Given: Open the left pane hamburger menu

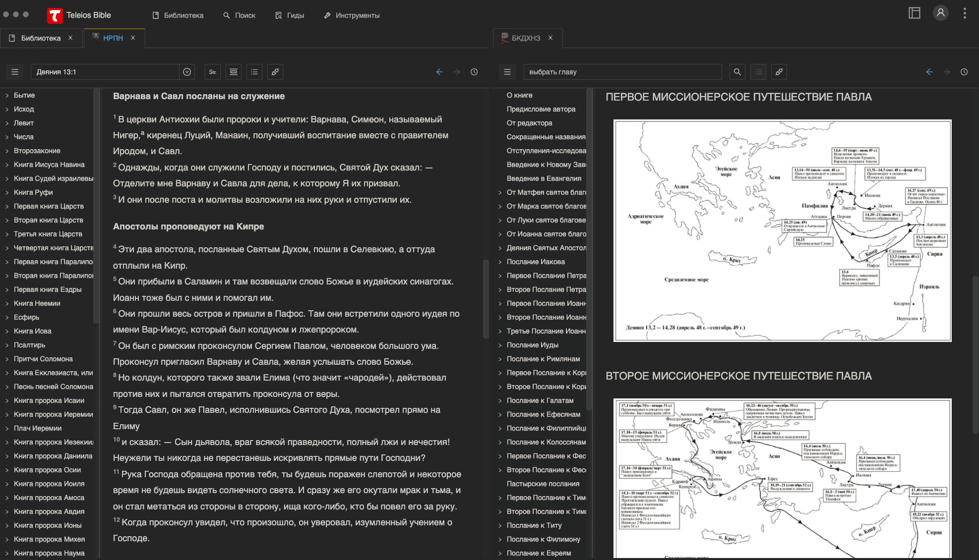Looking at the screenshot, I should pos(14,72).
